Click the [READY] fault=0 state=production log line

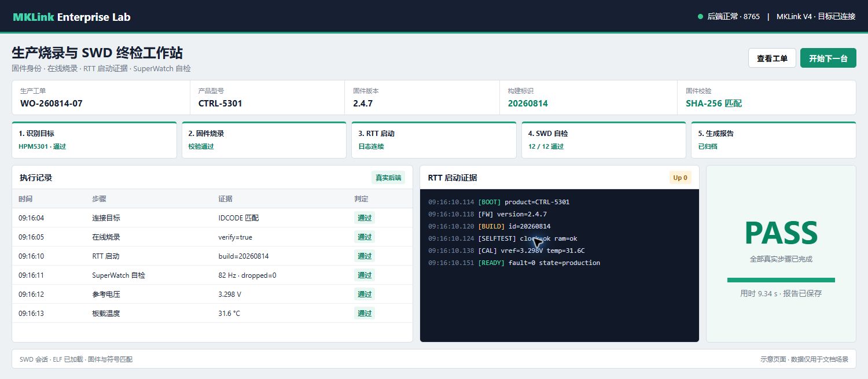(514, 263)
